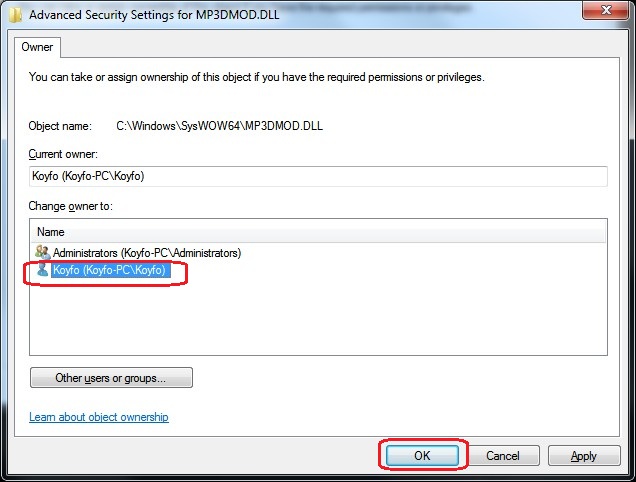The height and width of the screenshot is (482, 636).
Task: Close the Advanced Security Settings window
Action: click(606, 10)
